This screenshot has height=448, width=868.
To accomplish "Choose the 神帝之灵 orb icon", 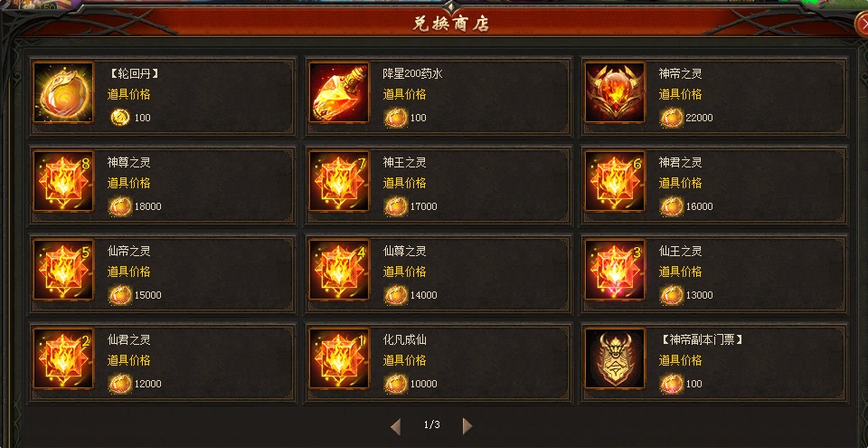I will (x=615, y=92).
